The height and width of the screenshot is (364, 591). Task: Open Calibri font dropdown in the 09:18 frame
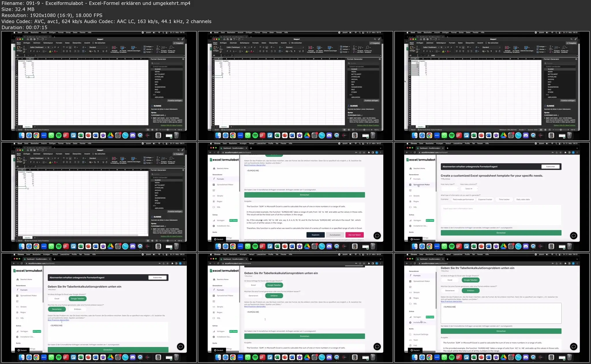(x=38, y=47)
